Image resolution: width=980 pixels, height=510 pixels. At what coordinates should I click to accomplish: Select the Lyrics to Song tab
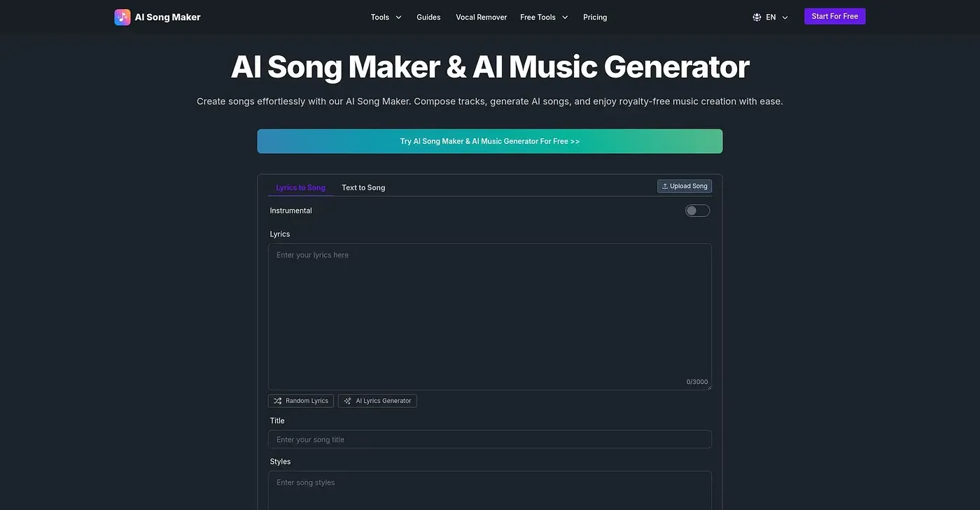(301, 187)
